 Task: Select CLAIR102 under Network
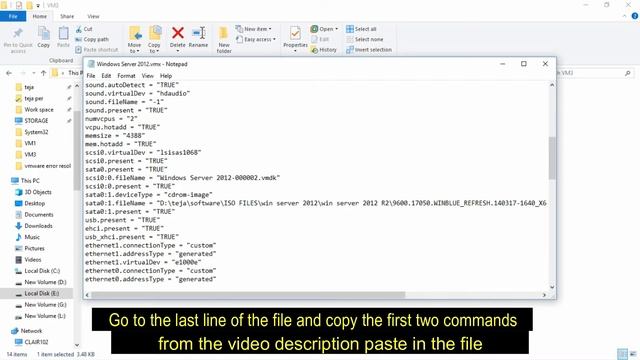[36, 342]
